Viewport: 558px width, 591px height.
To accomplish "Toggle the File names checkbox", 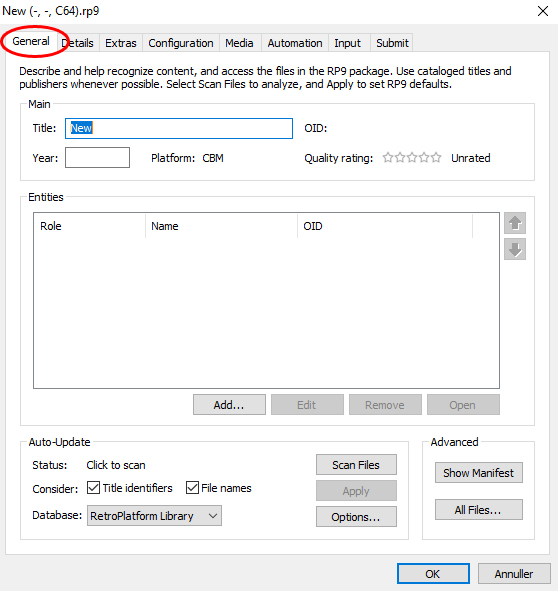I will [192, 487].
